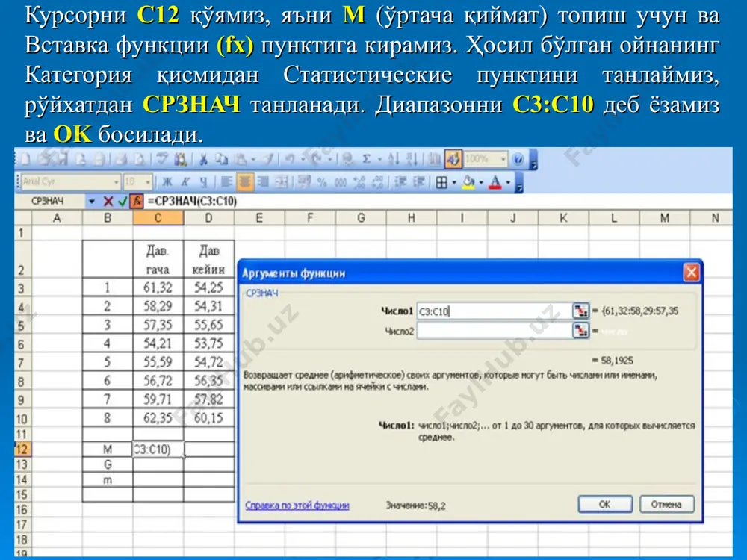Click the Cut scissors icon
This screenshot has height=560, width=747.
(x=203, y=160)
